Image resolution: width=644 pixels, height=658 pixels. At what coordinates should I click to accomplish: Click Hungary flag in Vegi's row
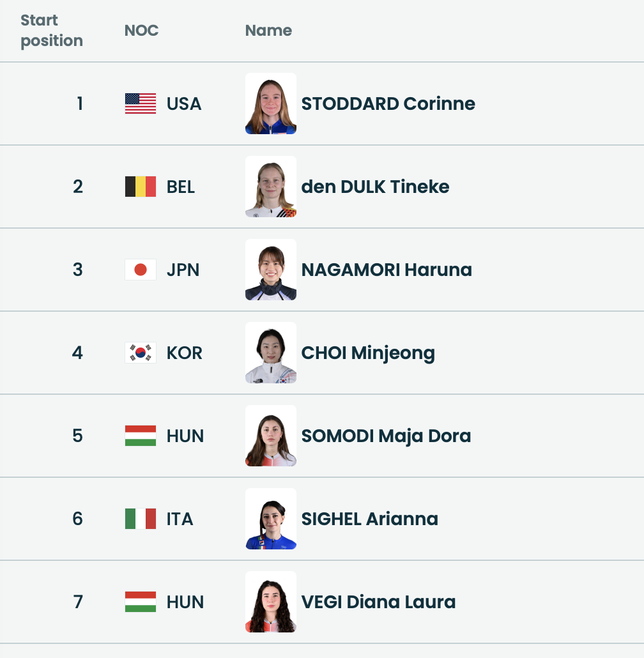tap(141, 602)
